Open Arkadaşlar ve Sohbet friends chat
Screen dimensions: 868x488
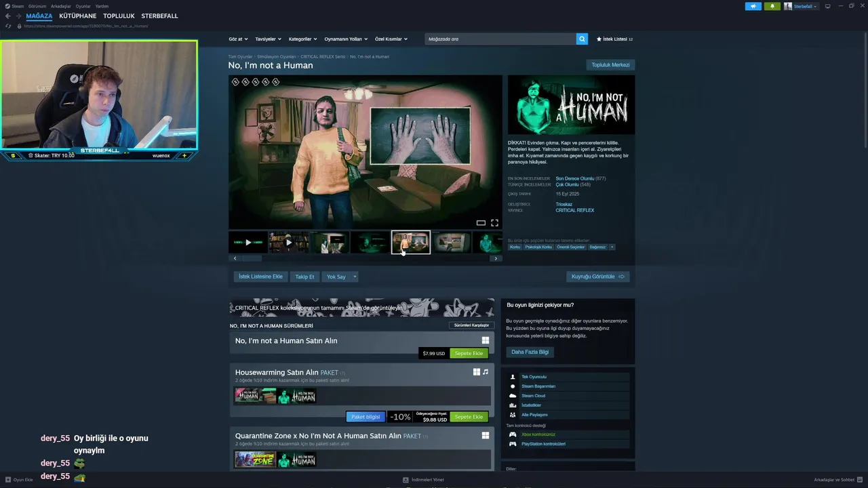pos(837,480)
